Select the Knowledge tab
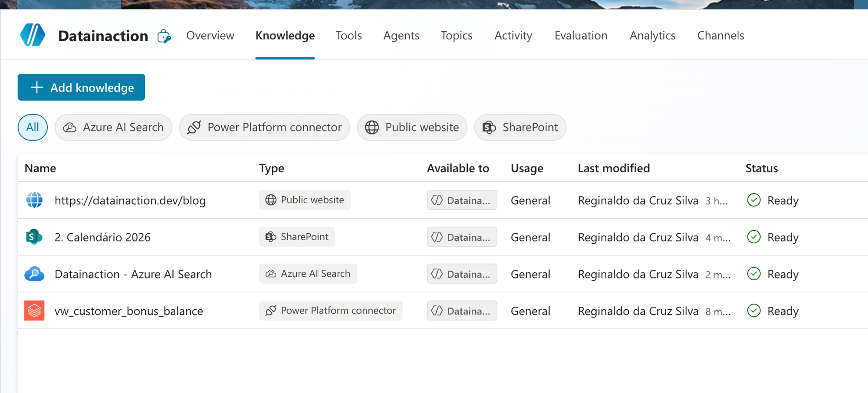Screen dimensions: 868x393 [285, 36]
